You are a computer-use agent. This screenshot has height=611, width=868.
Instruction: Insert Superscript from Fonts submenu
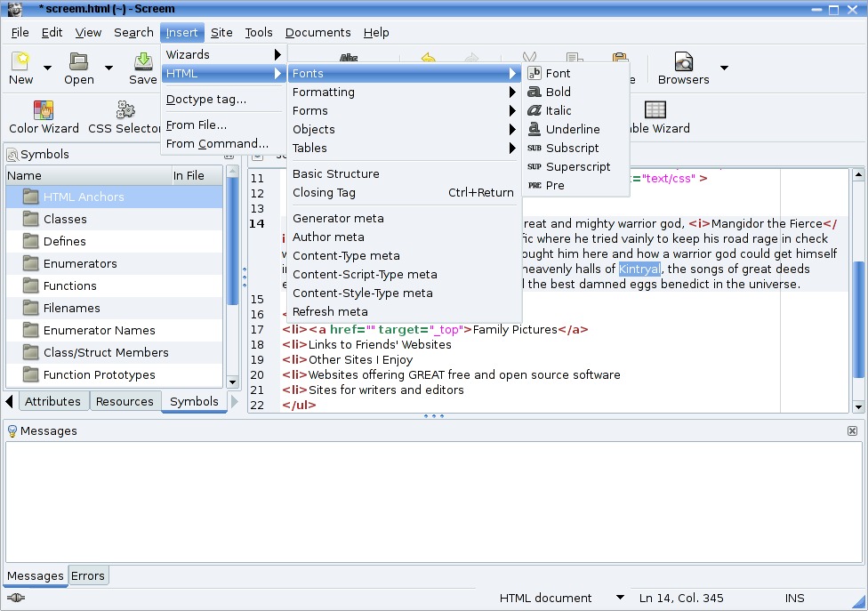[577, 166]
